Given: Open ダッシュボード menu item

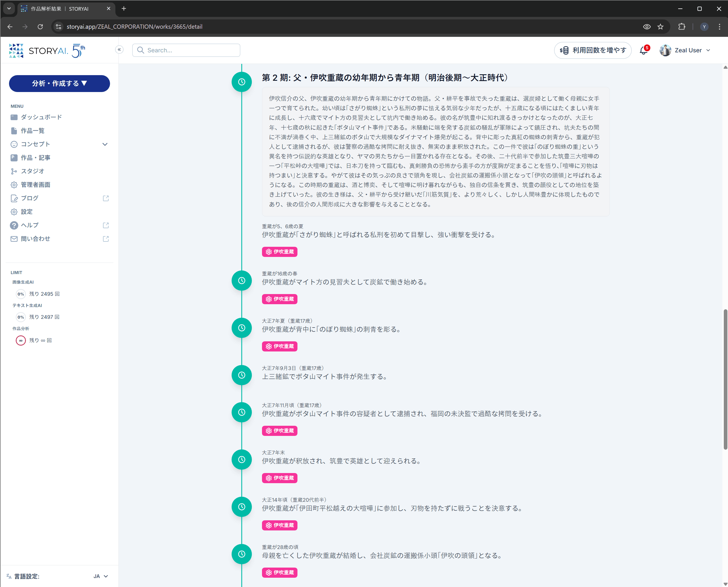Looking at the screenshot, I should 41,117.
